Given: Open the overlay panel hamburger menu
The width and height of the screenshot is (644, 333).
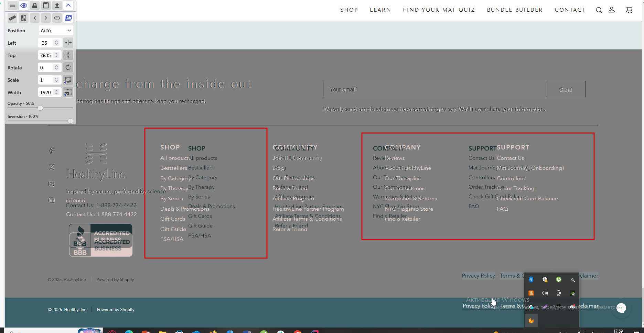Looking at the screenshot, I should tap(12, 5).
